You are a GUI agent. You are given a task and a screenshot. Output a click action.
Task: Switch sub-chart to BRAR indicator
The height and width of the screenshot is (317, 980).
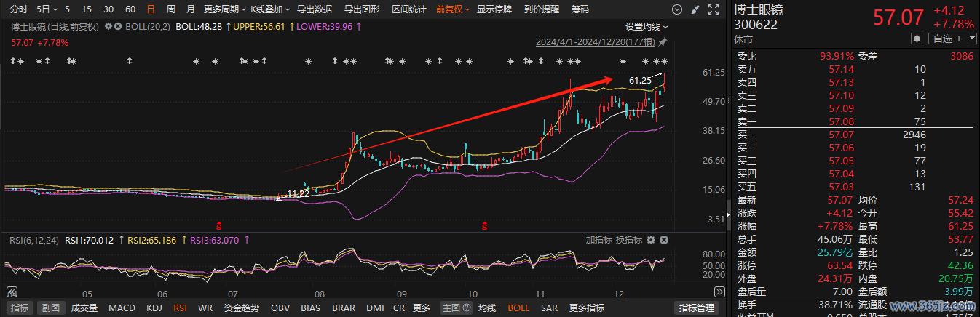pos(344,308)
